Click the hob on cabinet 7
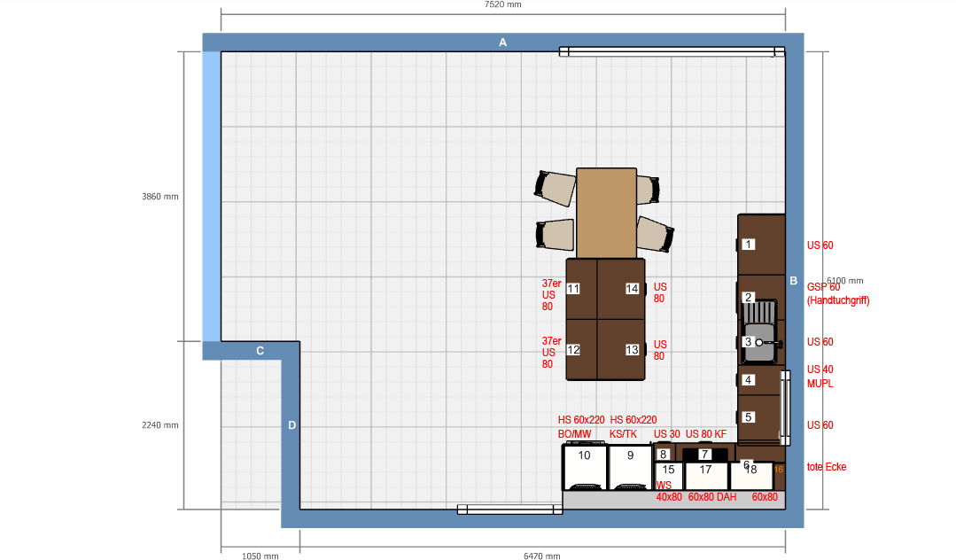The image size is (956, 560). point(705,455)
